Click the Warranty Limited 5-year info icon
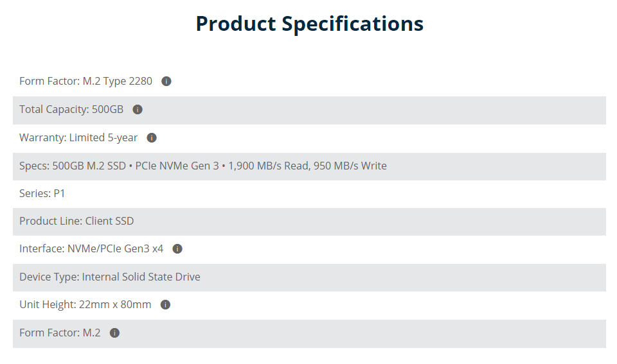This screenshot has height=364, width=617. tap(152, 138)
